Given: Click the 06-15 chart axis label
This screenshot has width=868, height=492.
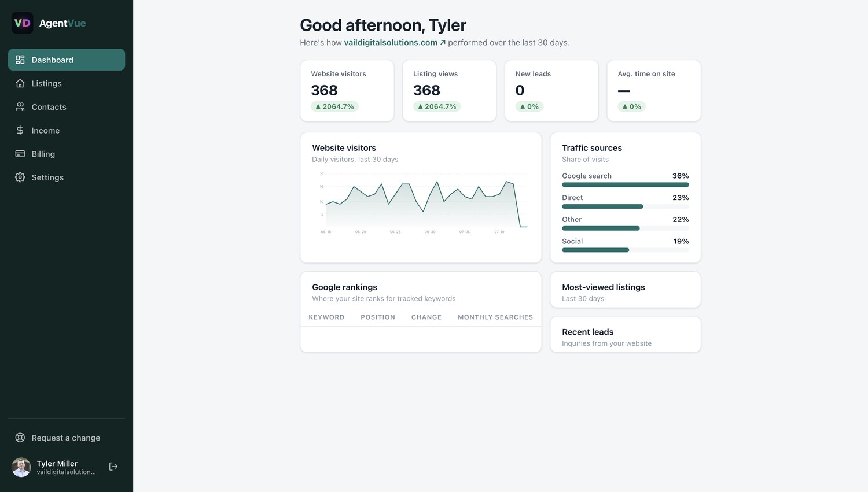Looking at the screenshot, I should (326, 232).
